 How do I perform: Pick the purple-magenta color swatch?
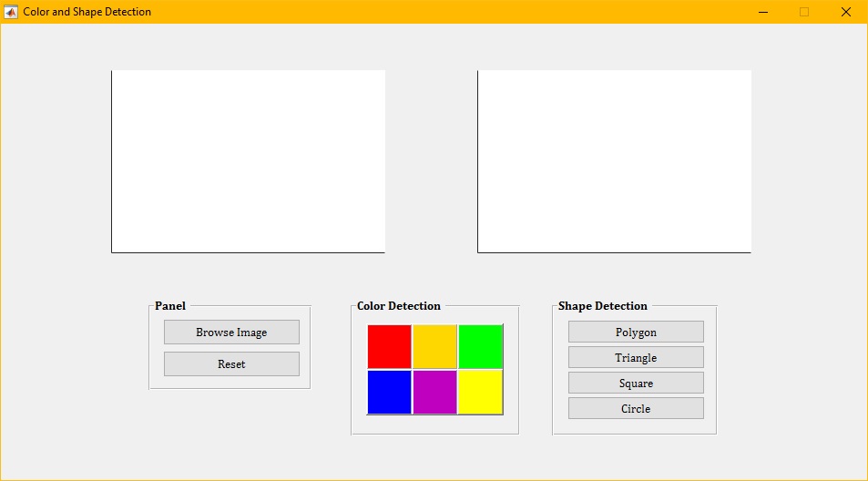pos(434,392)
